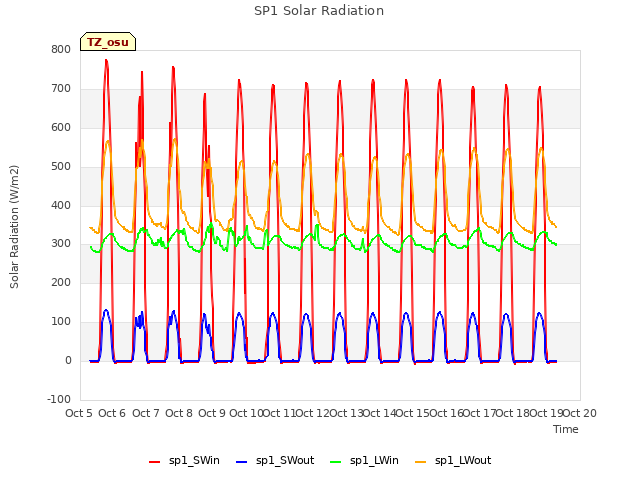Click the Oct 6 x-axis label

tap(112, 413)
